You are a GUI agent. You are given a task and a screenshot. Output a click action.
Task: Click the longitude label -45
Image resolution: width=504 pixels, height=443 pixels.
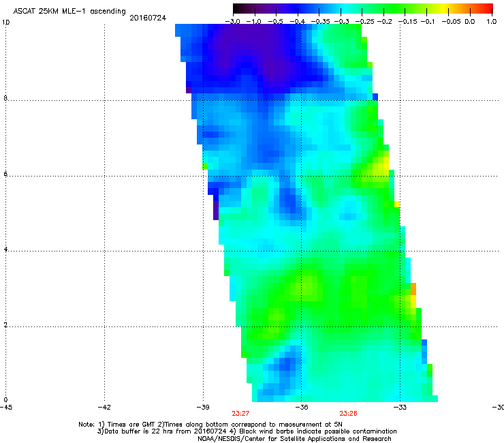coord(6,408)
